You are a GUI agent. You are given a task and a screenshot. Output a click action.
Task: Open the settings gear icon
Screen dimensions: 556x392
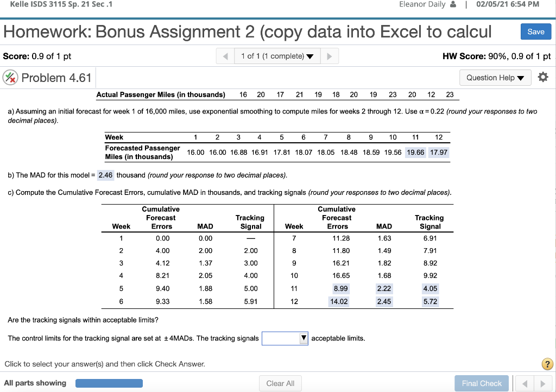point(543,77)
